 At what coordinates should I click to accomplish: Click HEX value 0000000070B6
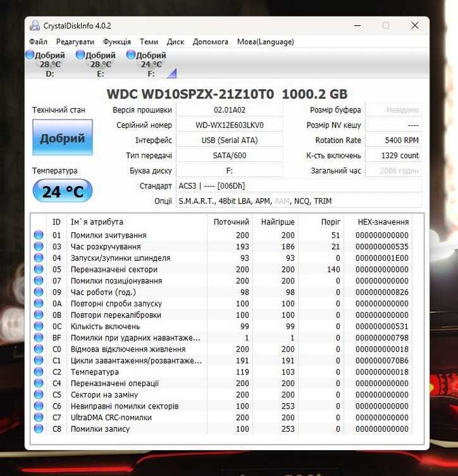pos(382,360)
